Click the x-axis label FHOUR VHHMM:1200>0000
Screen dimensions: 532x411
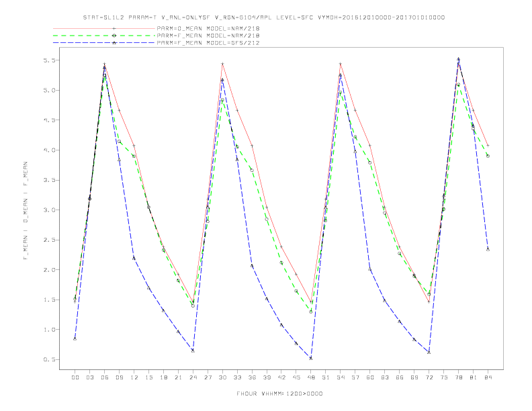coord(279,394)
